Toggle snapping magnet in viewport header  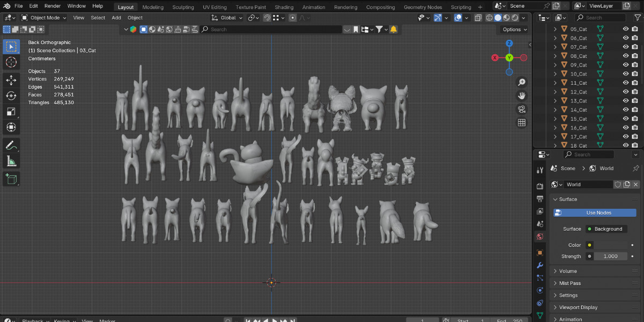267,18
